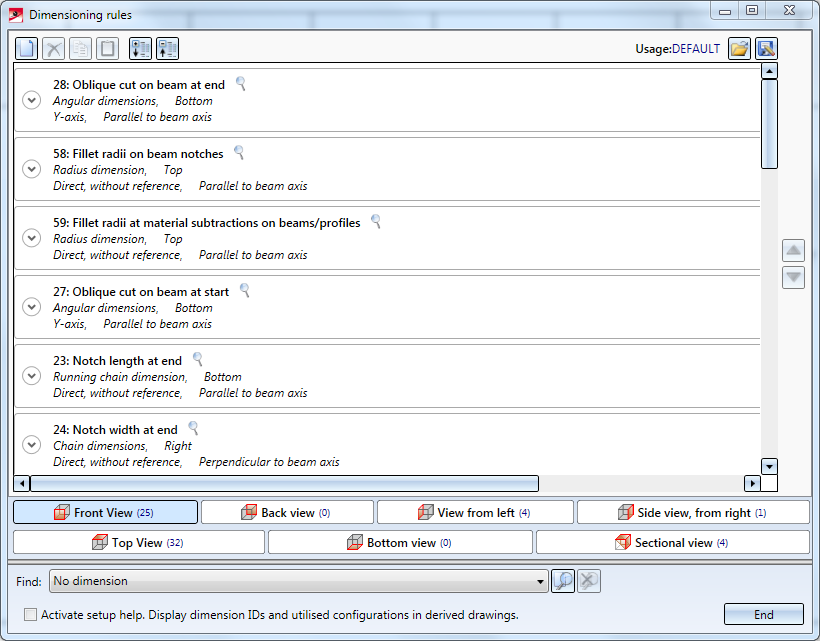820x641 pixels.
Task: Switch to the Sectional view tab
Action: point(673,543)
